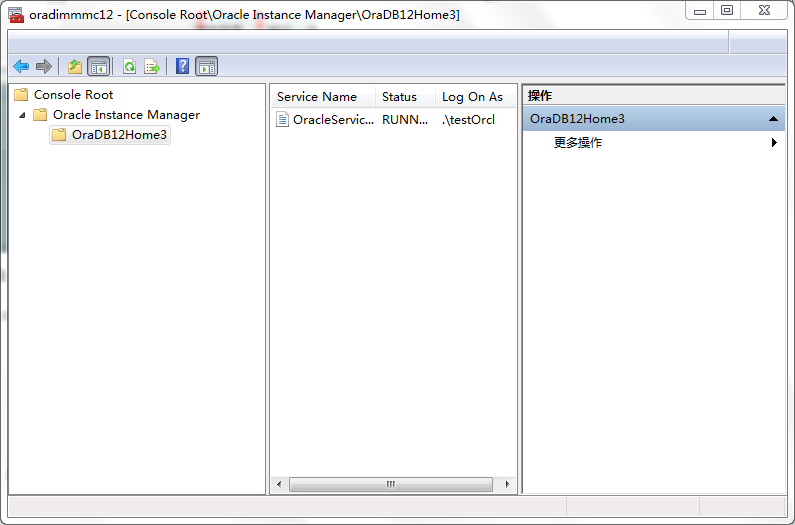Toggle Show/Hide Console Tree icon
Viewport: 795px width, 525px height.
(x=98, y=66)
